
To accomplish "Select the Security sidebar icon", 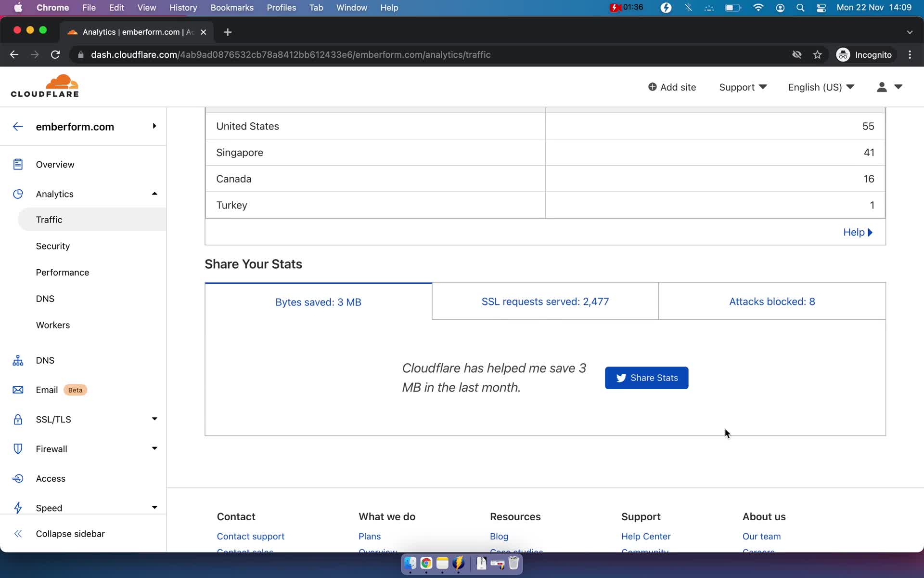I will pyautogui.click(x=52, y=246).
